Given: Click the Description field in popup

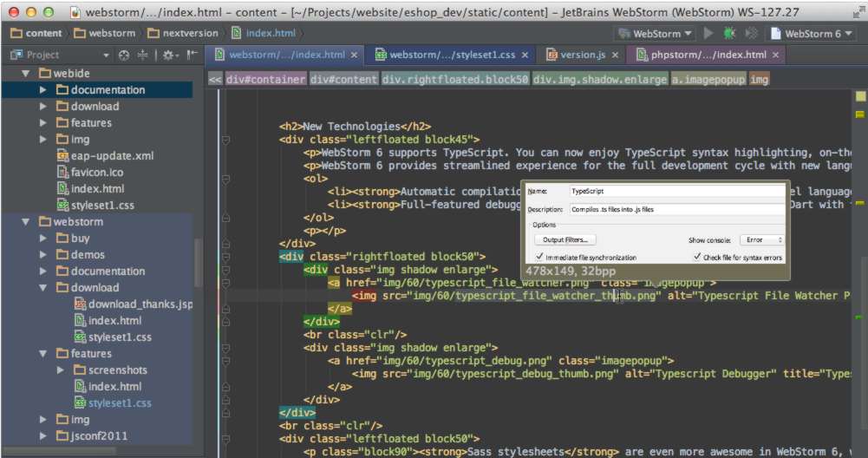Looking at the screenshot, I should click(677, 209).
